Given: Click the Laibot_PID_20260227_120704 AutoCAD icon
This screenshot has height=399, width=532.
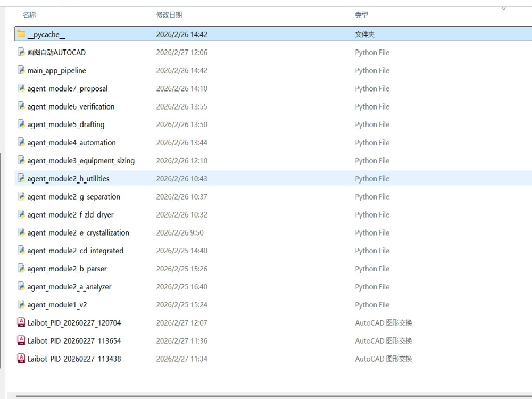Looking at the screenshot, I should click(x=21, y=322).
